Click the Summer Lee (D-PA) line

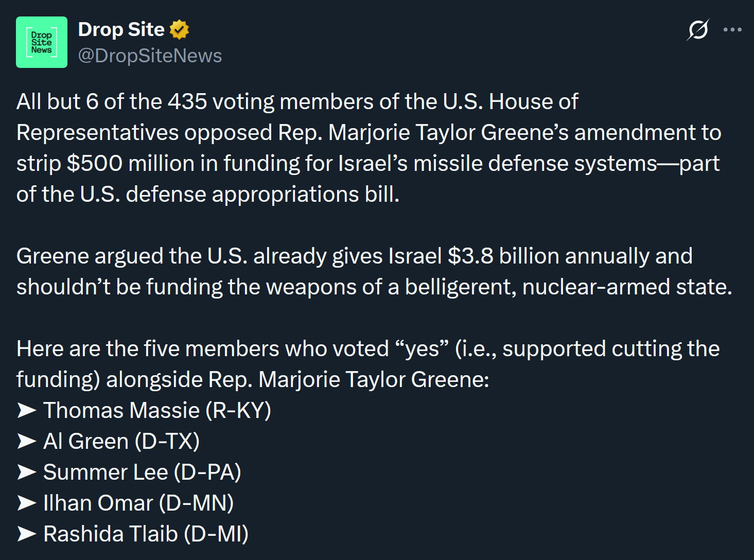tap(142, 472)
